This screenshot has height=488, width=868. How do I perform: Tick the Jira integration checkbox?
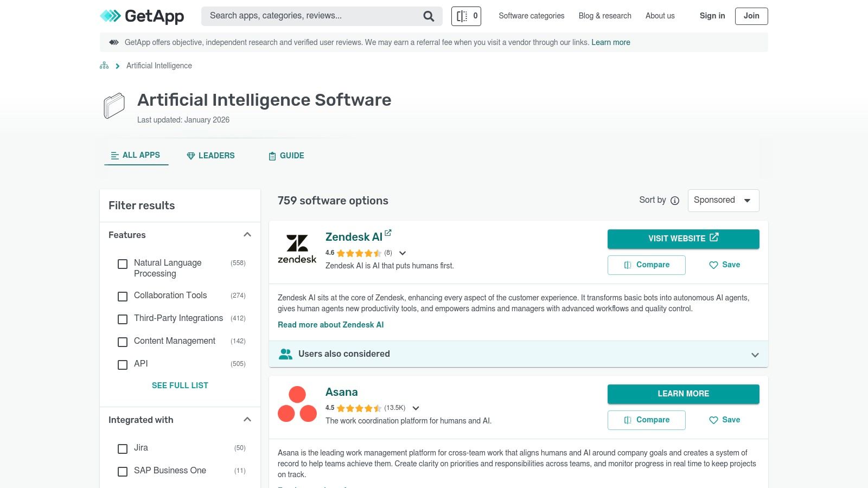(x=123, y=449)
